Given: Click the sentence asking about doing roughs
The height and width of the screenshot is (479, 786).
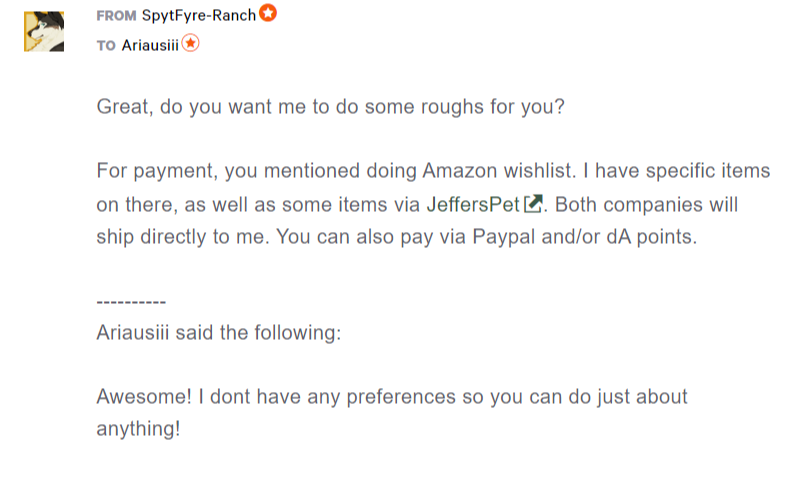Looking at the screenshot, I should click(x=331, y=107).
